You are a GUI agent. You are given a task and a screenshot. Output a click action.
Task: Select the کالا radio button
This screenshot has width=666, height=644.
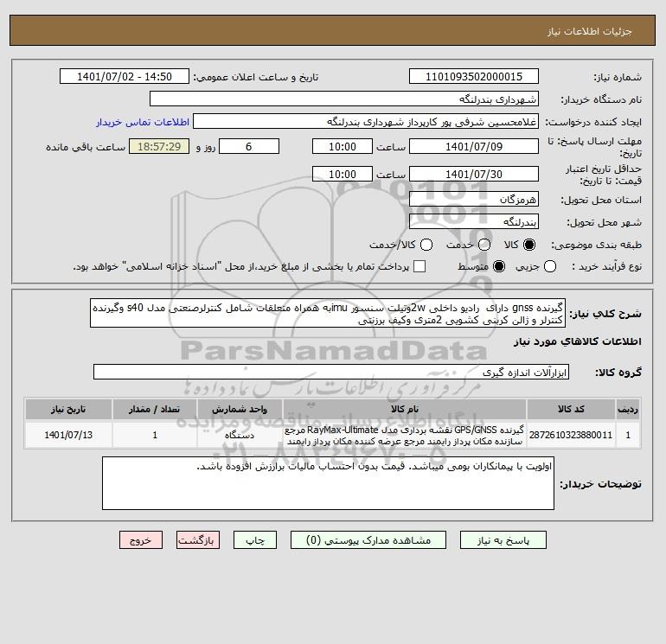(x=529, y=245)
